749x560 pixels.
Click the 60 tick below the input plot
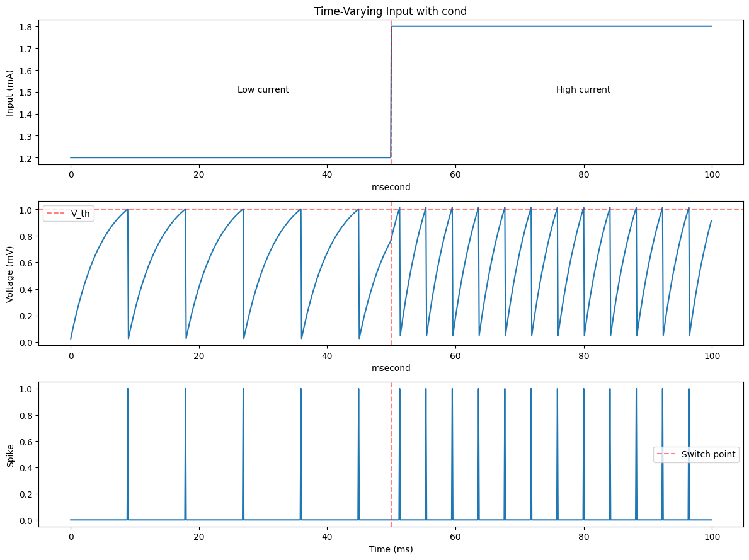(455, 174)
